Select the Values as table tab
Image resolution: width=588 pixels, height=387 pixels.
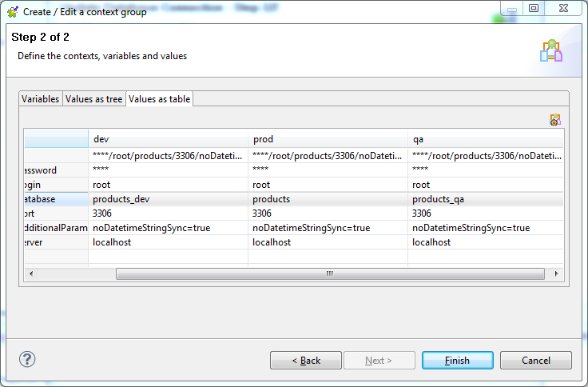tap(159, 98)
